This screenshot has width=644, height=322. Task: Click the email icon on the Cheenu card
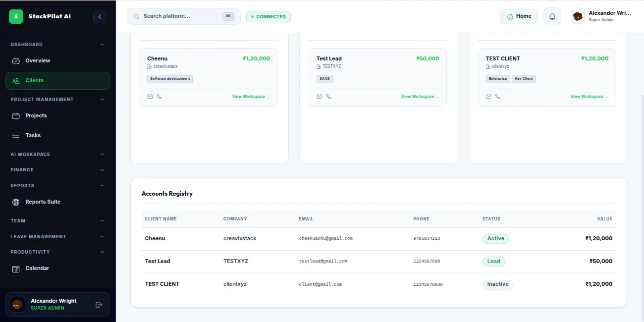(150, 97)
